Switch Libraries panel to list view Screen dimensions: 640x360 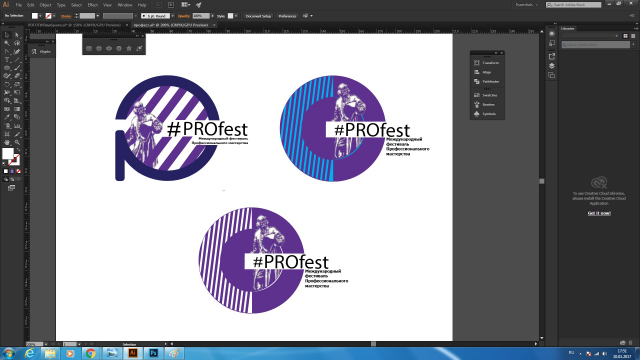pos(633,36)
